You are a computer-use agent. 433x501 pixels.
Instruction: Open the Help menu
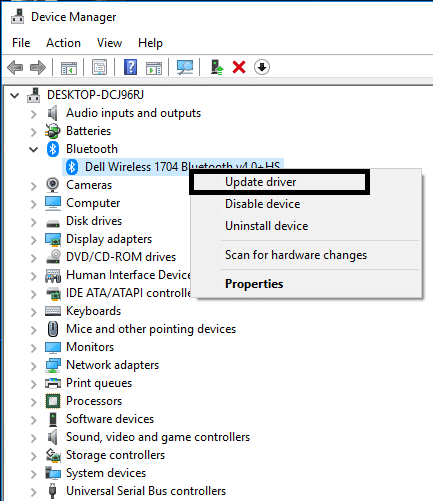click(x=150, y=43)
